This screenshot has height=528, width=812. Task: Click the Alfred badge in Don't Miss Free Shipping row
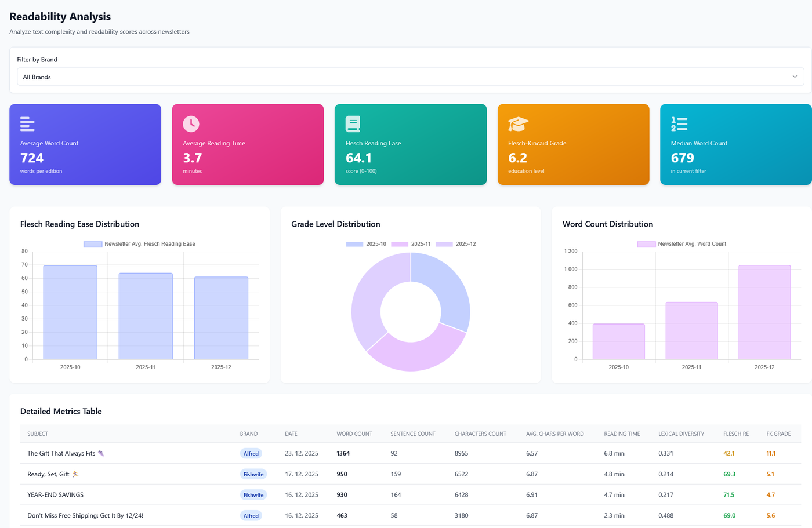point(251,516)
